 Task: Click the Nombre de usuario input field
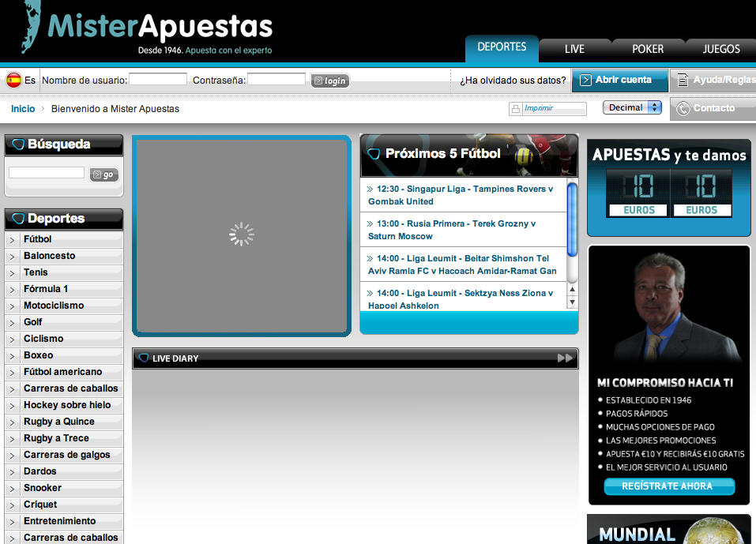point(158,79)
